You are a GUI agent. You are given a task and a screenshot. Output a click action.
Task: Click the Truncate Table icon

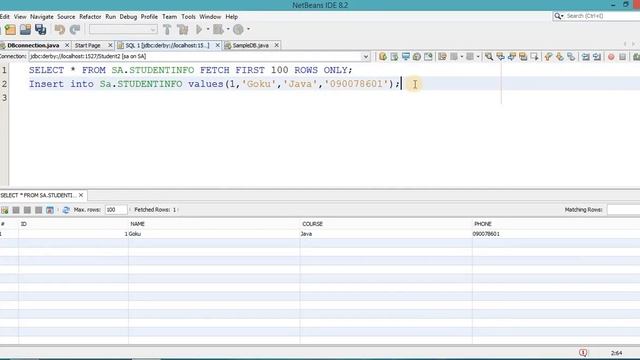pos(50,210)
